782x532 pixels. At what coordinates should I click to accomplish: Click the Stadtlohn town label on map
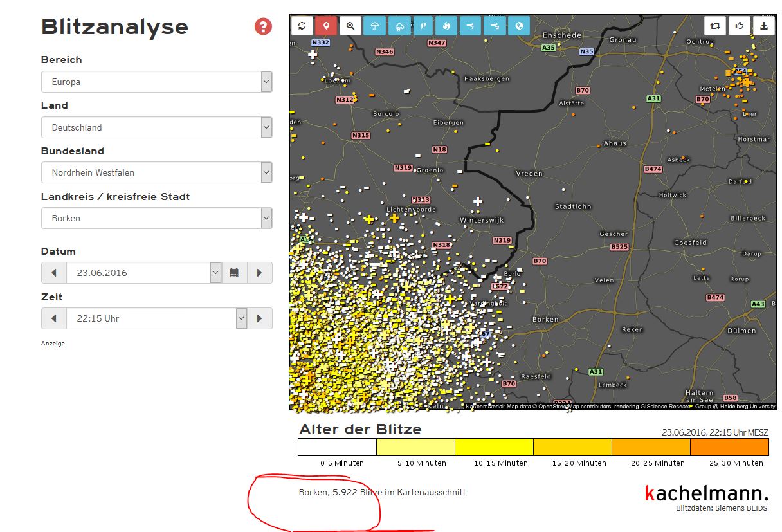click(573, 206)
